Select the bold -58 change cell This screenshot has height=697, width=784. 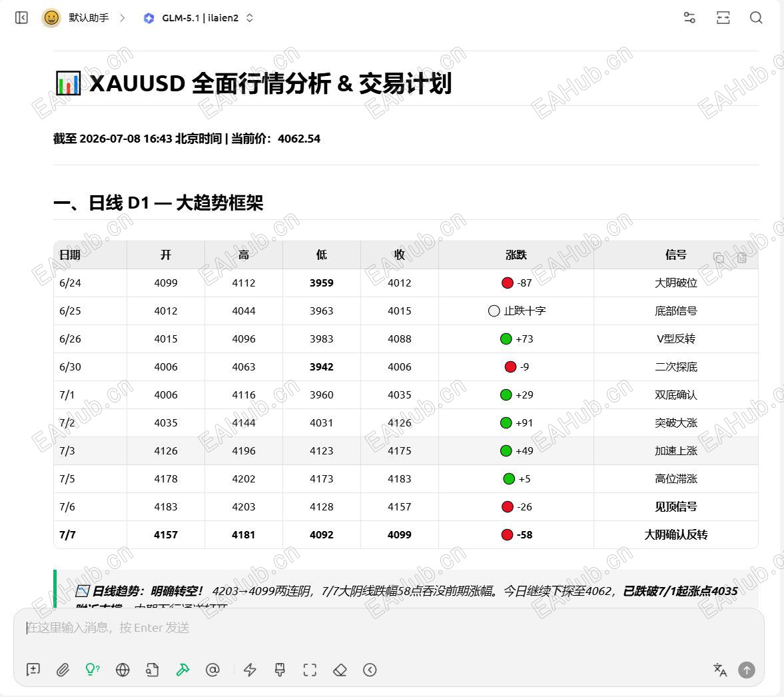click(516, 535)
